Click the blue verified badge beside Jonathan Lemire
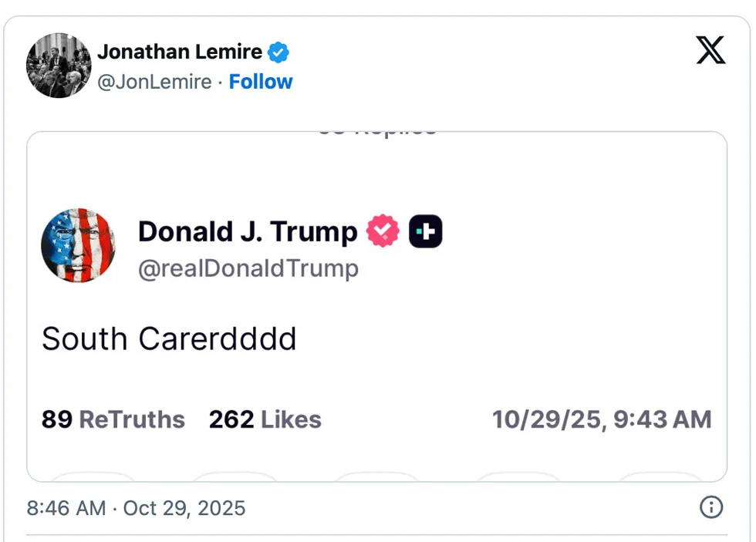 point(278,52)
